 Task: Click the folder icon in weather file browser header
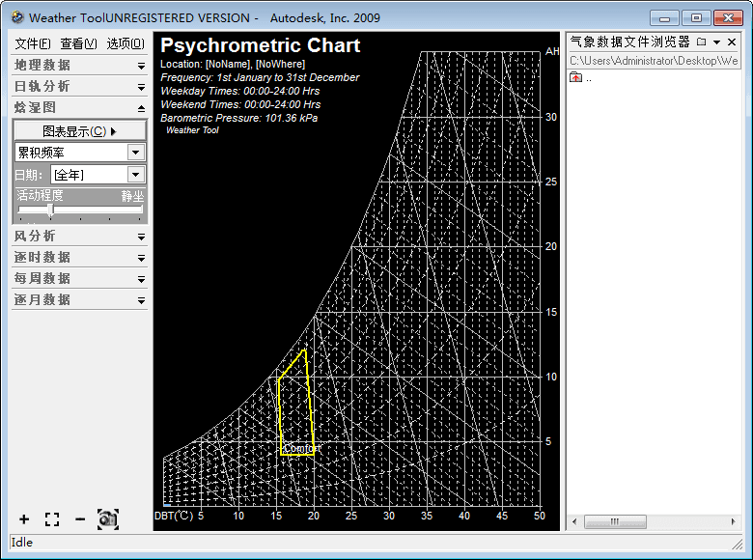[x=702, y=42]
